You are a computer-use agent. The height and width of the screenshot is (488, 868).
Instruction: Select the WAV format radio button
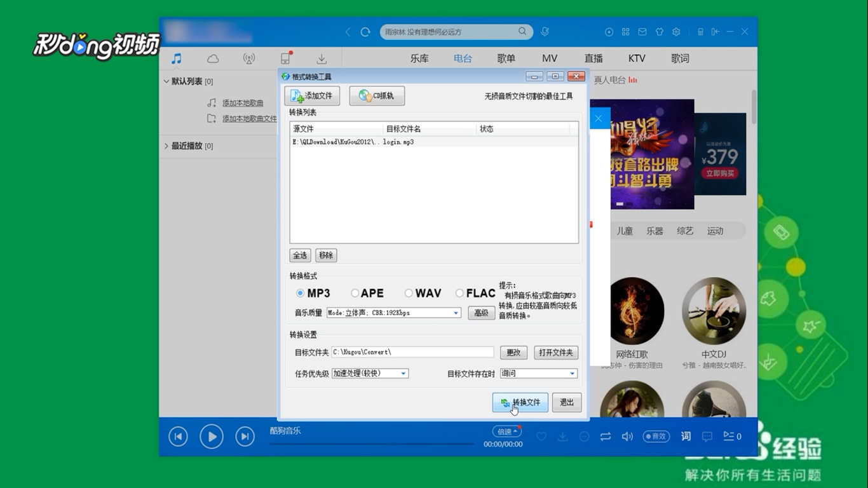pos(409,293)
